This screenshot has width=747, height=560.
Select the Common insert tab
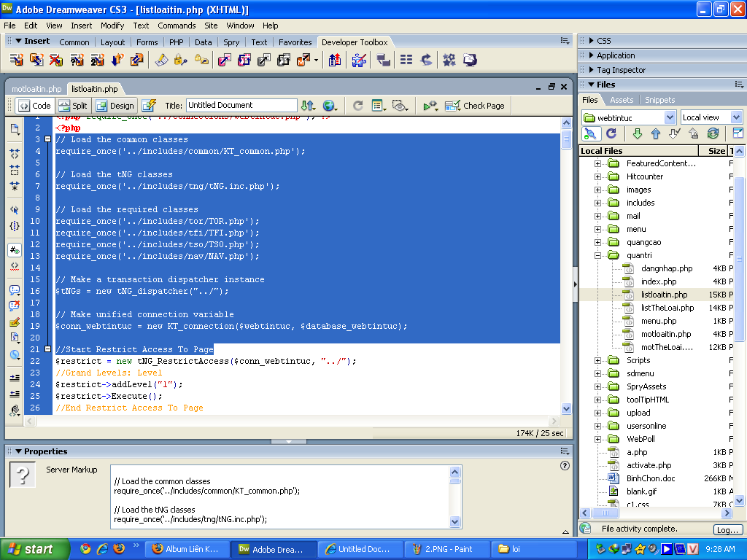(74, 42)
